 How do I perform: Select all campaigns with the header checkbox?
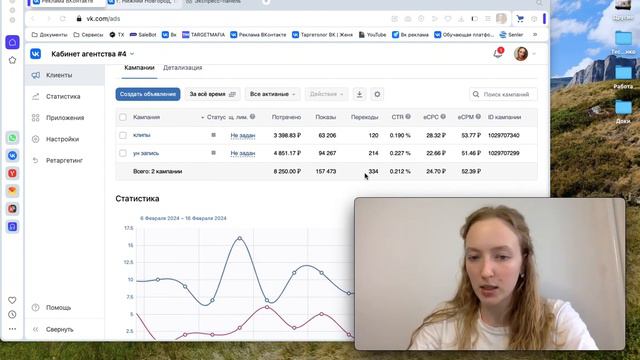click(x=123, y=117)
